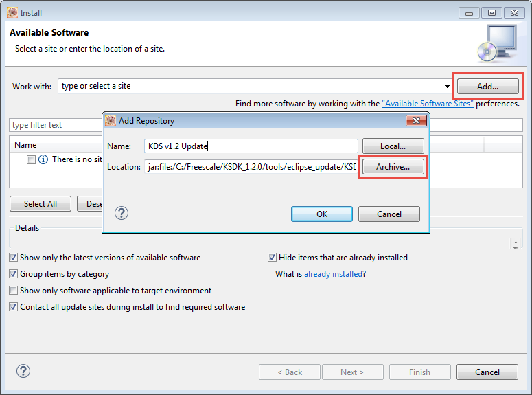This screenshot has height=395, width=532.
Task: Open the Available Software Sites preferences link
Action: pos(427,104)
